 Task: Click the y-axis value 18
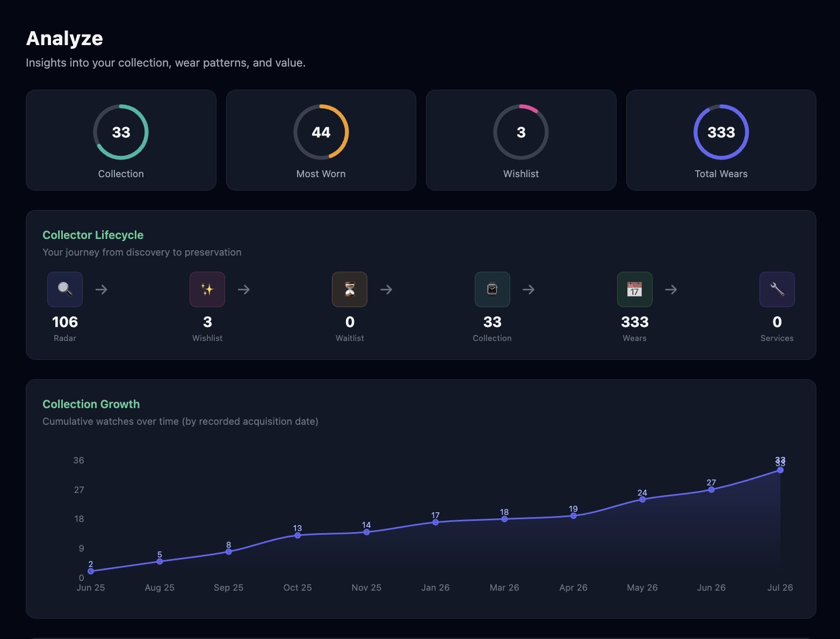coord(79,519)
